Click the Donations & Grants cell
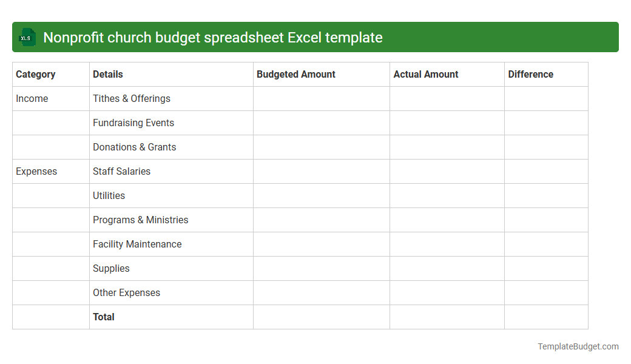The image size is (631, 364). pyautogui.click(x=134, y=147)
